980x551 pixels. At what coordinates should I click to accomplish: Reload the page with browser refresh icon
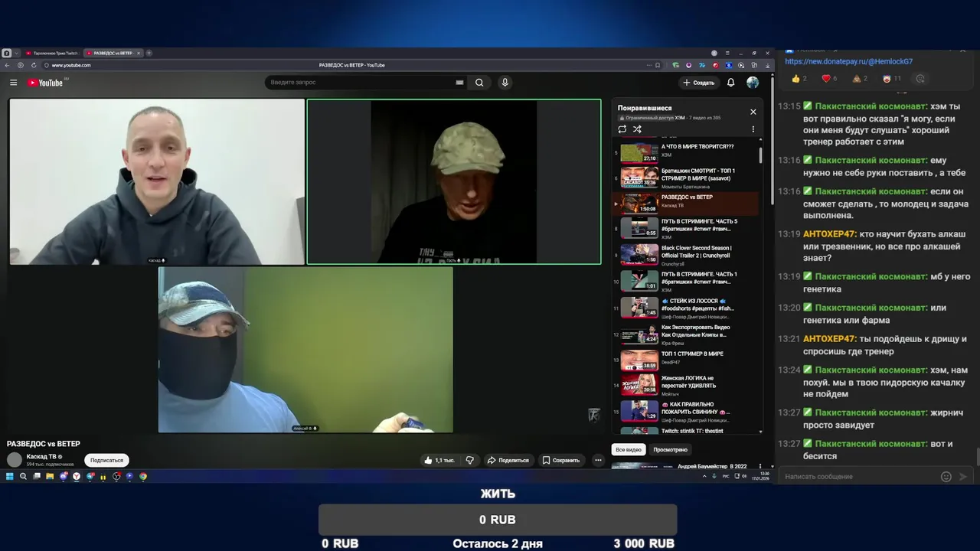33,65
